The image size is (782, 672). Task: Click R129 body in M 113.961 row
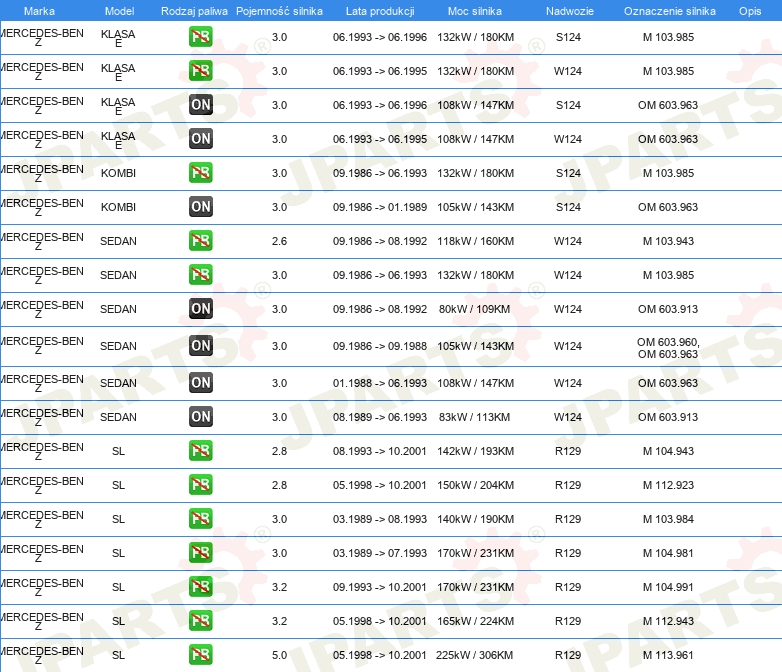[x=568, y=655]
